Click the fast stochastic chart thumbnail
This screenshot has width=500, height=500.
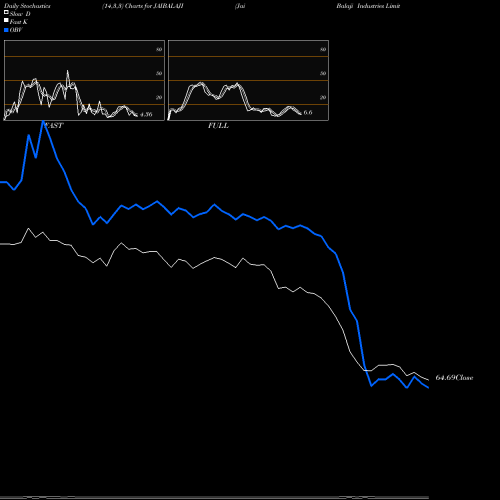coord(84,80)
